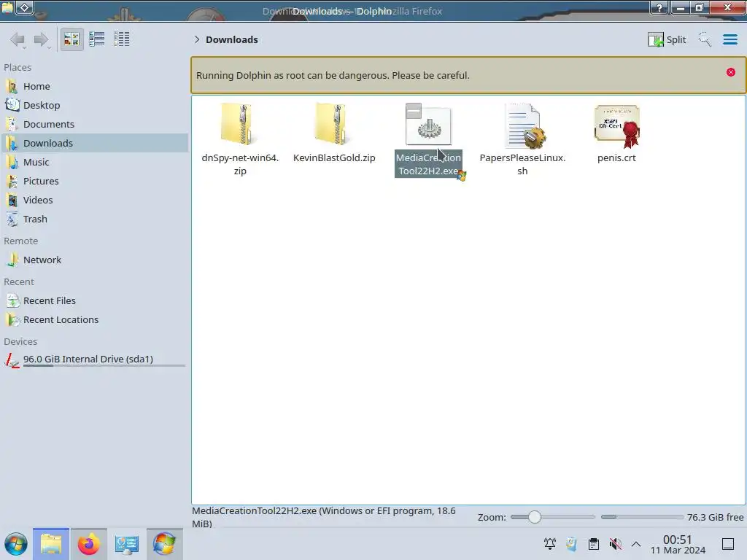Open the window menu icon in titlebar

pos(7,7)
